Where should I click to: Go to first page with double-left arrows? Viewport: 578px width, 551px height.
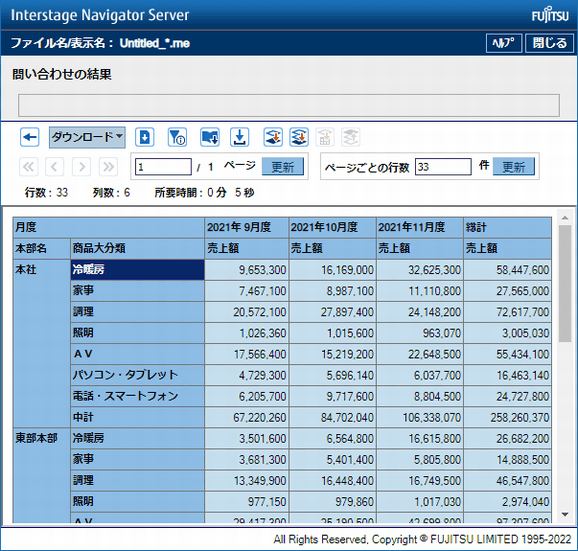(28, 167)
